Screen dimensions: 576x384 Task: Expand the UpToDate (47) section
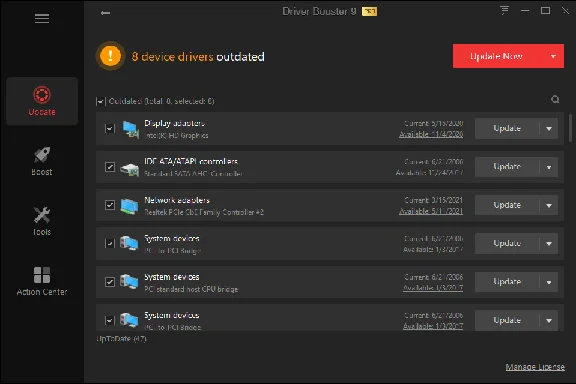click(121, 338)
